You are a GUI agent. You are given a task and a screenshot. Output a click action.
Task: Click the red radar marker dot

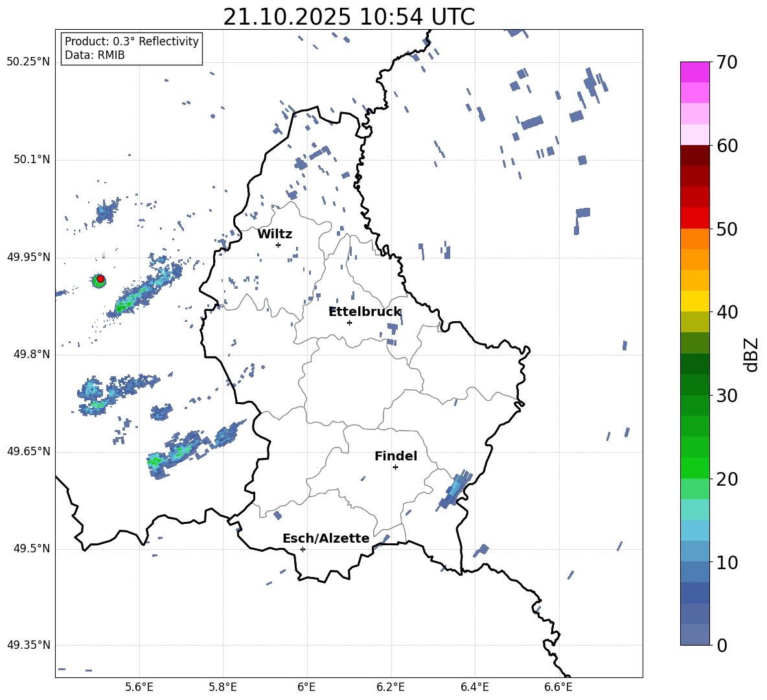click(100, 279)
